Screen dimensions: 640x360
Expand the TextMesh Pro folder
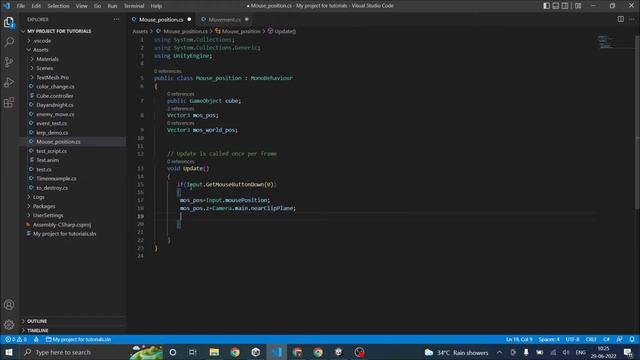pyautogui.click(x=50, y=78)
